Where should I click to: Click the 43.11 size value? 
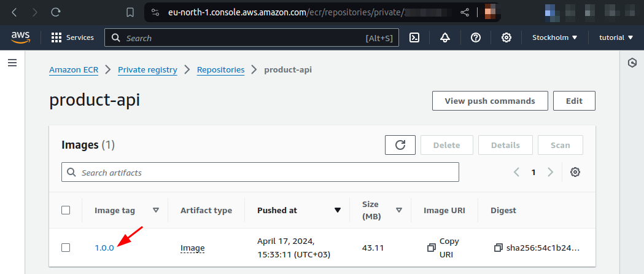point(373,248)
